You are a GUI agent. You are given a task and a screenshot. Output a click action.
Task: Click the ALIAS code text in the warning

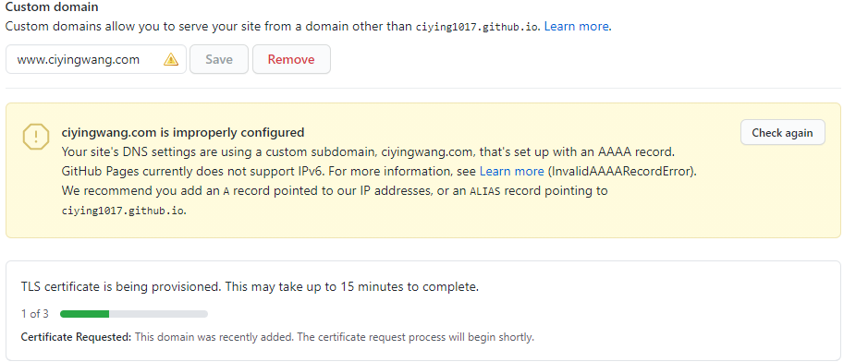point(485,191)
